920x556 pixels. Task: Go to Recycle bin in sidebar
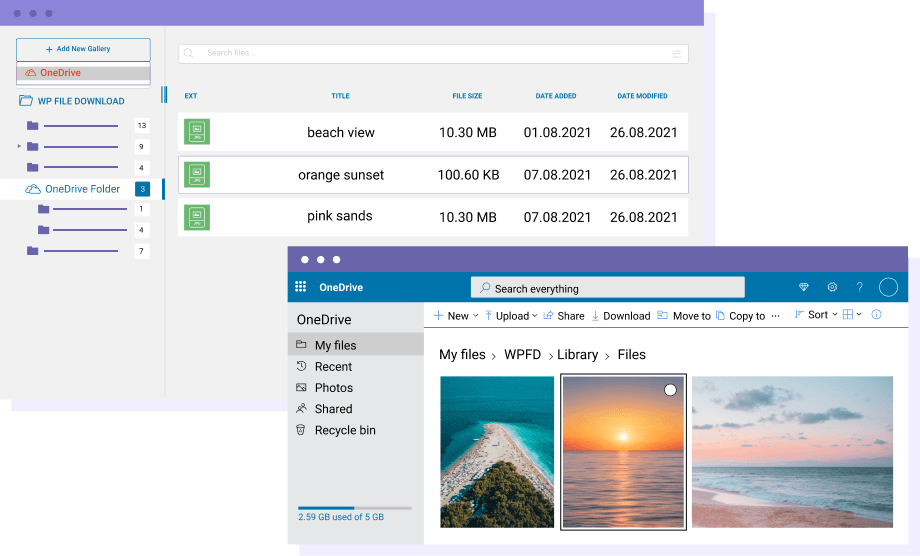[344, 430]
